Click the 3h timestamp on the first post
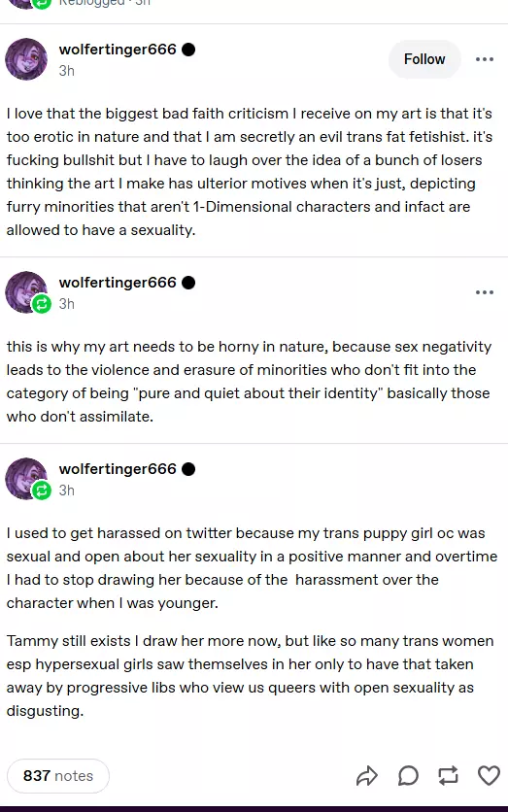Screen dimensions: 508x812 coord(67,71)
